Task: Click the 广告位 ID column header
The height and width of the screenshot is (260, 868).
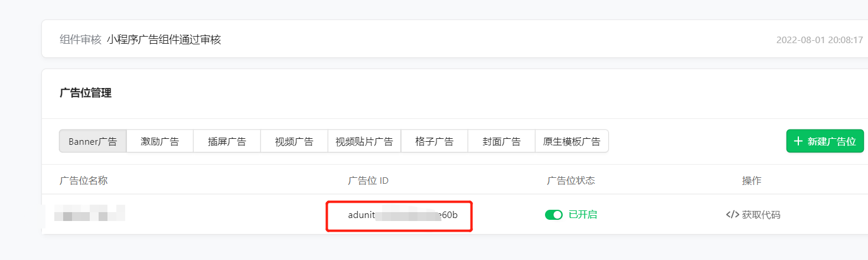Action: [x=368, y=180]
